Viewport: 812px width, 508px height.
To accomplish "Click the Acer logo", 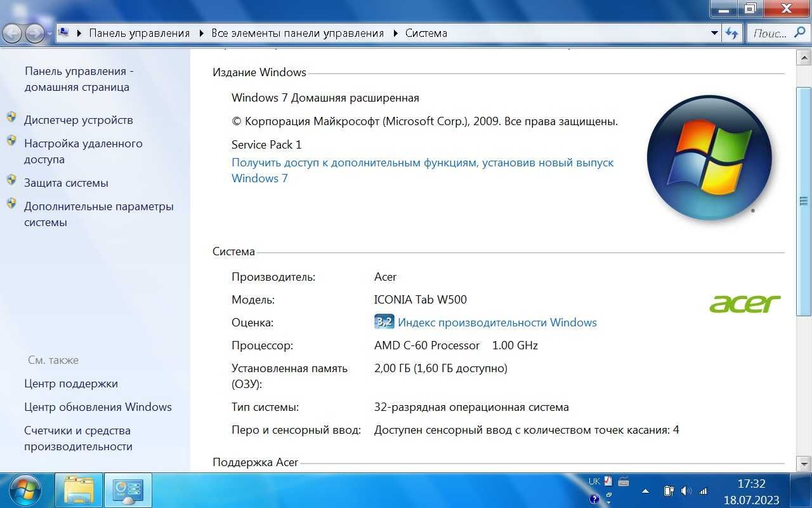I will click(745, 304).
